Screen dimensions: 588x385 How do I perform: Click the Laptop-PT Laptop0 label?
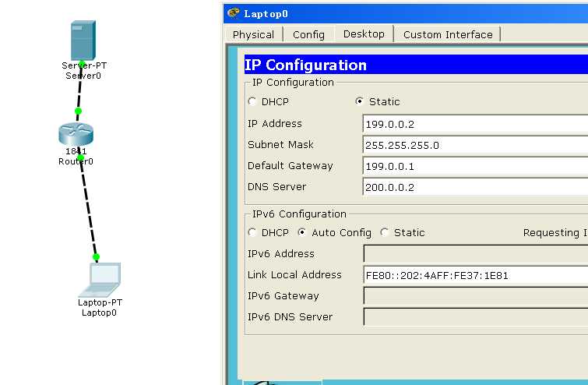(100, 307)
